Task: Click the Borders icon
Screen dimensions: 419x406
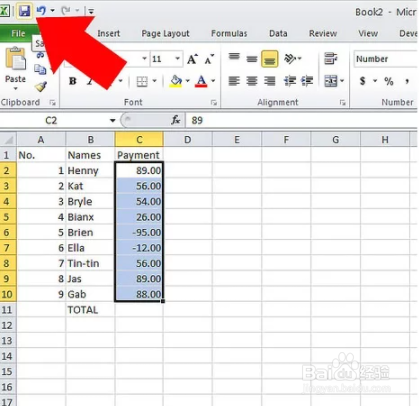Action: point(142,81)
